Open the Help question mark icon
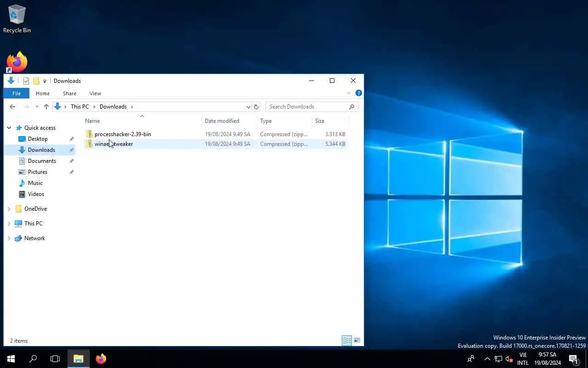This screenshot has width=588, height=368. [x=359, y=93]
